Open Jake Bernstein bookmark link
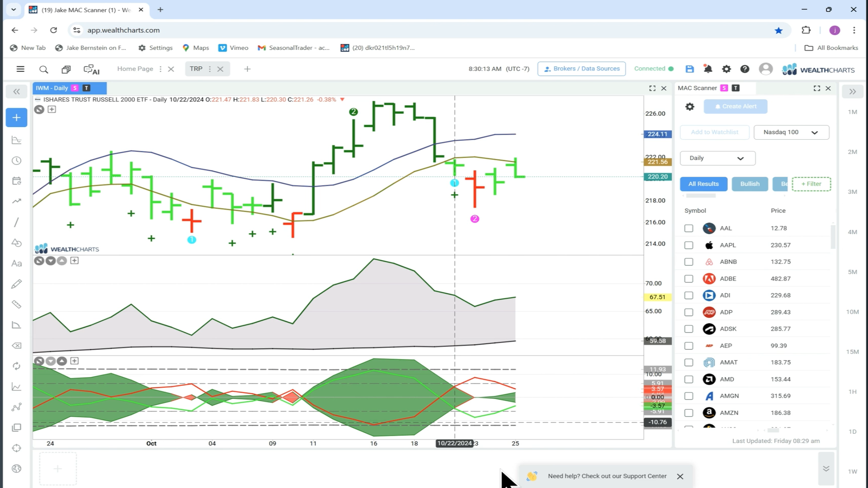This screenshot has width=868, height=488. (90, 48)
